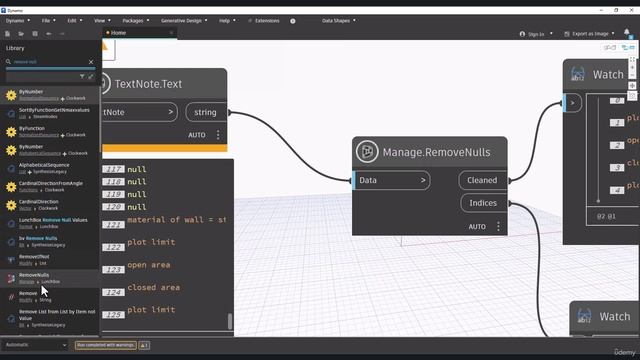The image size is (640, 360).
Task: Click the orbit mode icon on canvas
Action: tap(632, 96)
